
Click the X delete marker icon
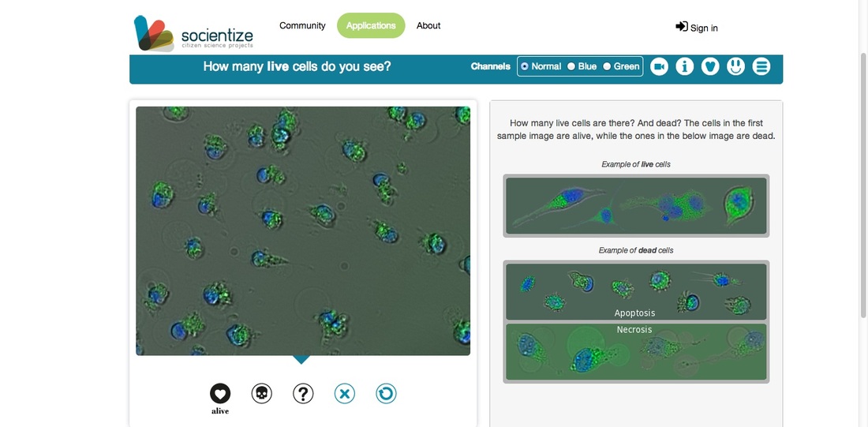pos(344,394)
